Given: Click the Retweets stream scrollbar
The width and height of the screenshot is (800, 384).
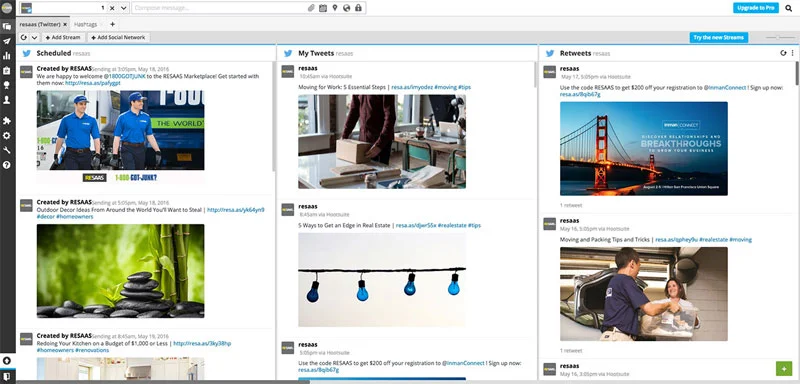Looking at the screenshot, I should (797, 72).
